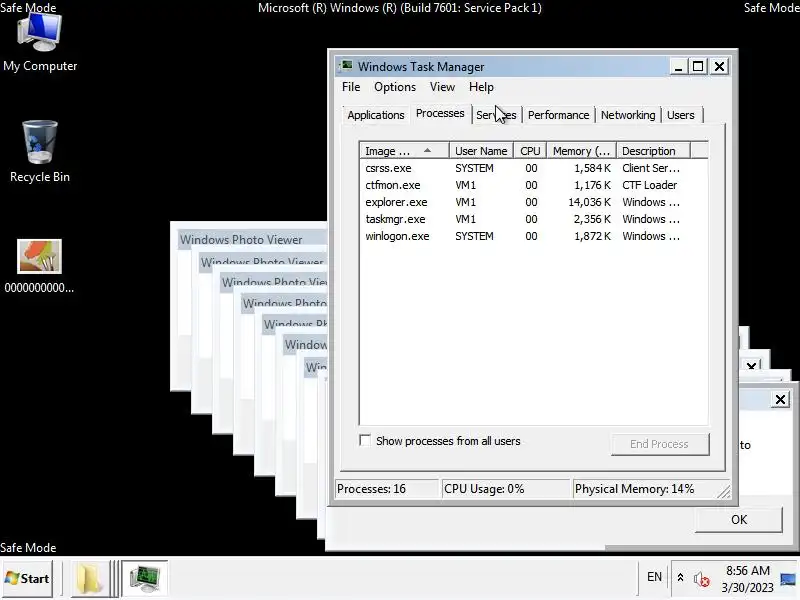
Task: Click the topmost Windows Photo Viewer title bar
Action: (252, 239)
